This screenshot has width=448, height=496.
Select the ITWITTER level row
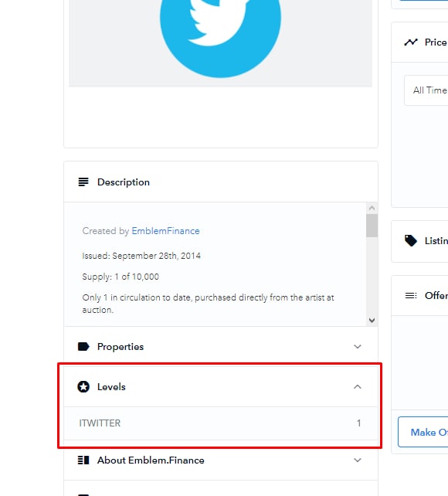[x=220, y=423]
